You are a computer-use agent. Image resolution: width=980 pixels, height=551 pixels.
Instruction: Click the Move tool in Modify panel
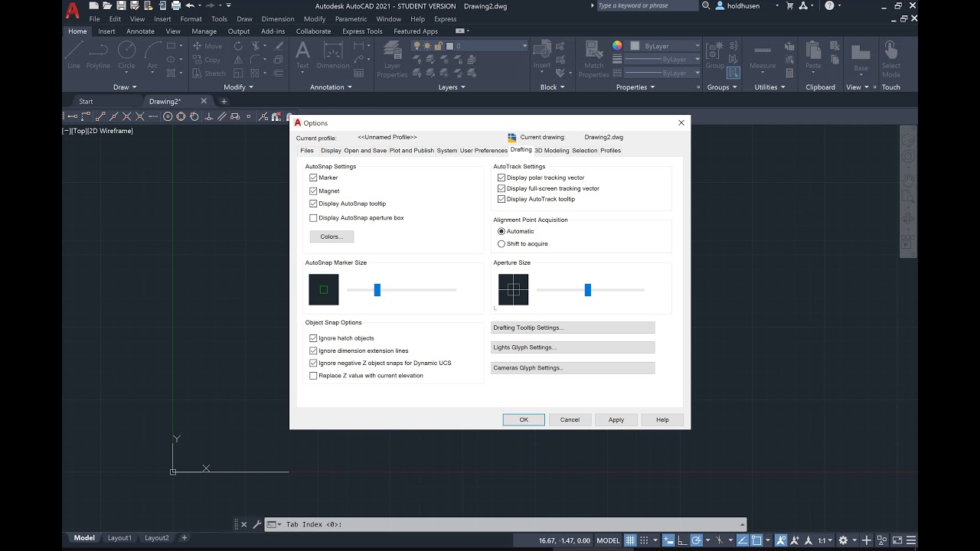tap(207, 46)
